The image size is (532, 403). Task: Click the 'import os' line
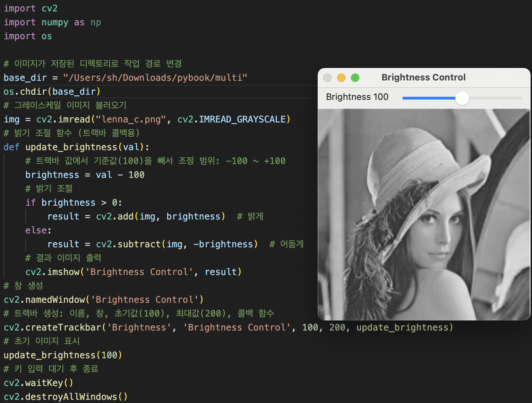[x=28, y=36]
